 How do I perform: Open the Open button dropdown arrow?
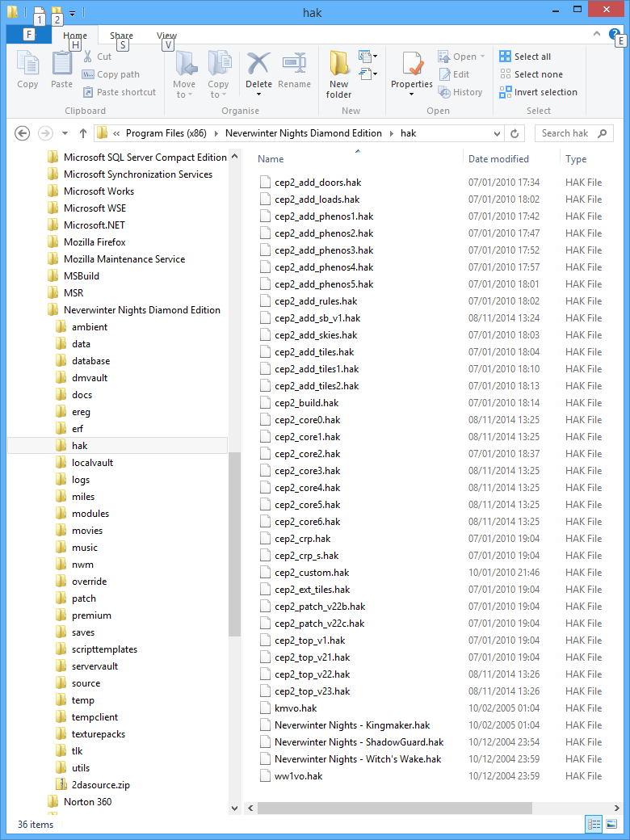coord(481,57)
